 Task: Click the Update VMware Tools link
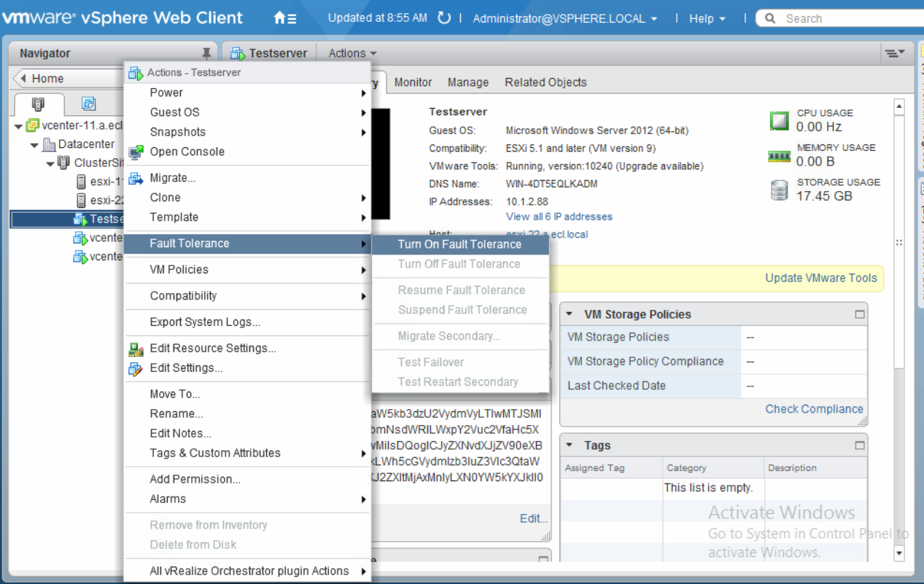(x=821, y=278)
